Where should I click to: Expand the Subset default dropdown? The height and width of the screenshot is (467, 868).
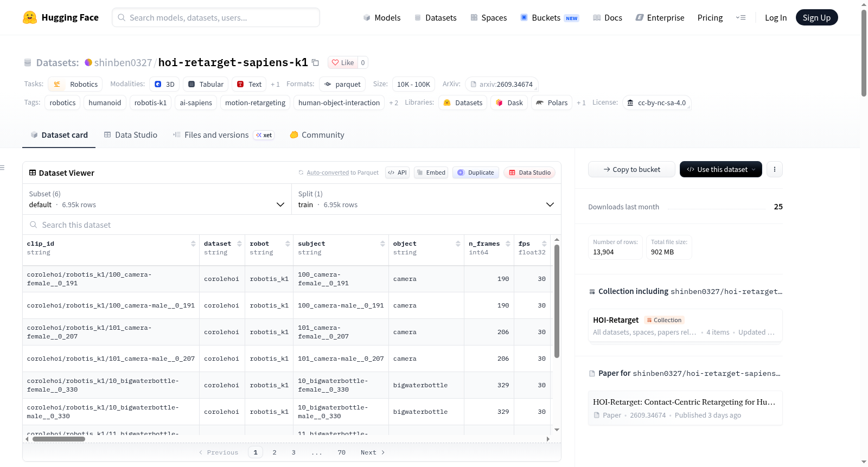tap(157, 199)
